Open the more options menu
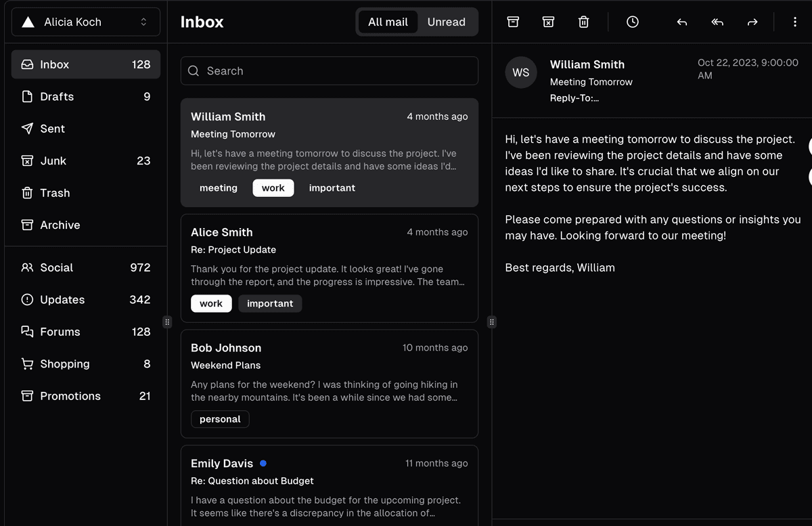 [794, 22]
